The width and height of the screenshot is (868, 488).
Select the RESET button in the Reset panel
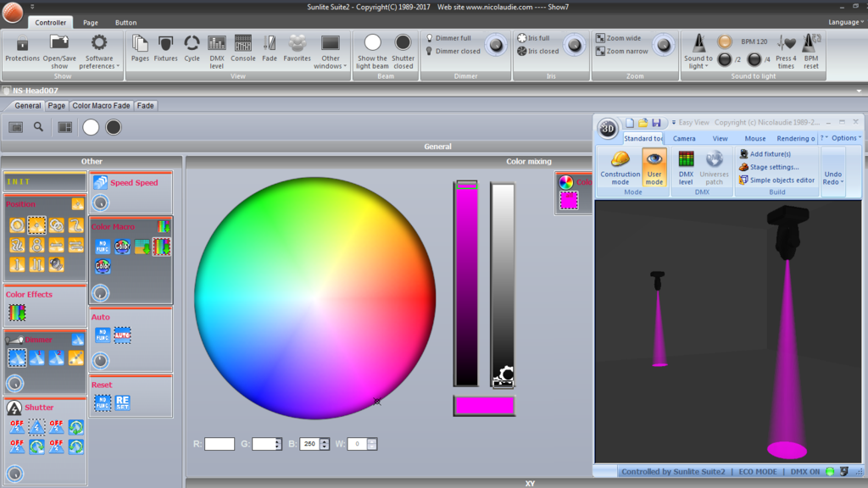(x=122, y=402)
